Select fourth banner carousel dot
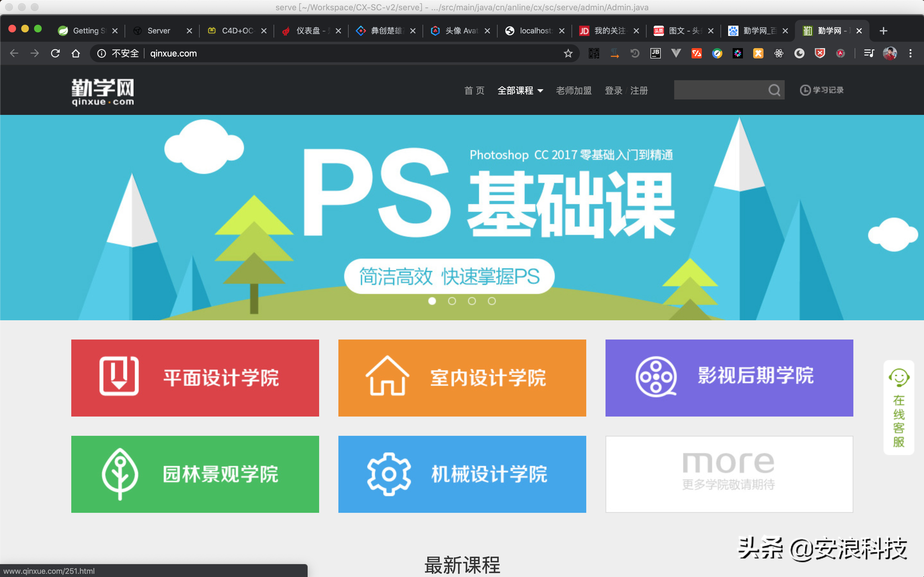 point(492,301)
